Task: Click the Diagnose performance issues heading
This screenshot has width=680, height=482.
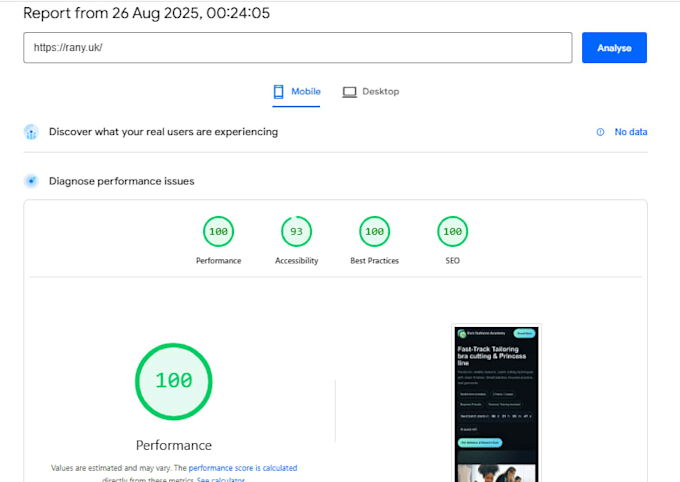Action: point(121,181)
